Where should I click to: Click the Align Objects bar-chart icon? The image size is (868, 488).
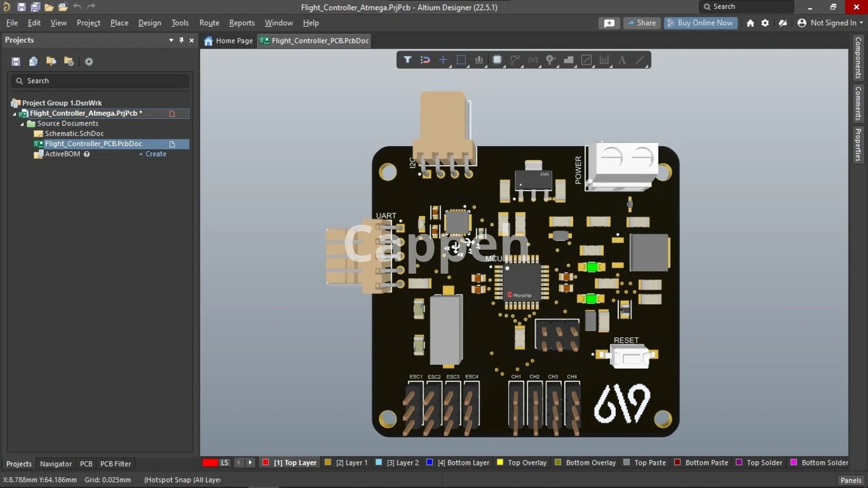click(479, 60)
